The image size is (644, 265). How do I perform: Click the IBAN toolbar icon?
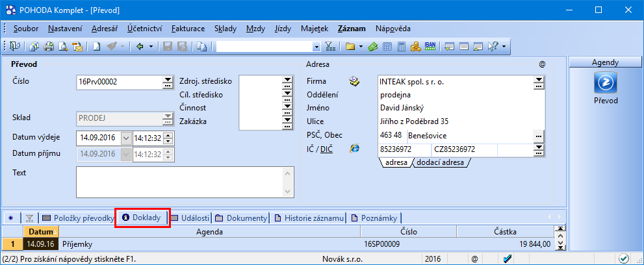430,46
